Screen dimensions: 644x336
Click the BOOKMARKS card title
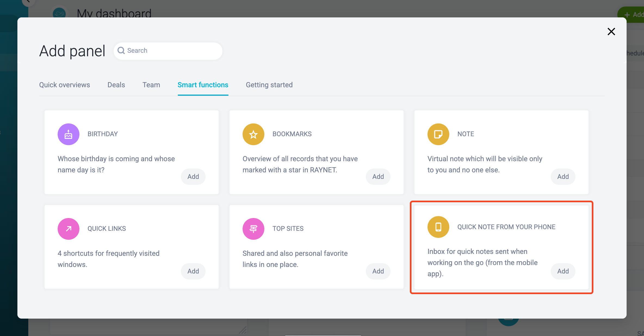292,134
